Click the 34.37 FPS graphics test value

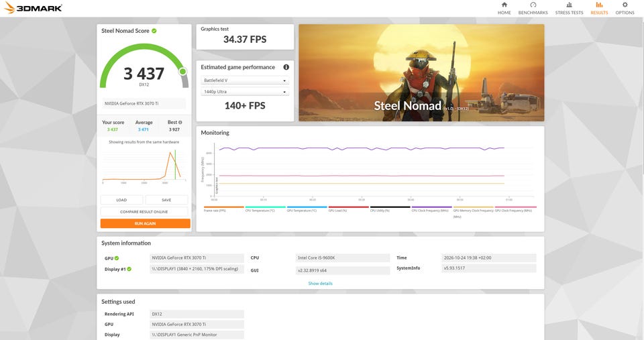pyautogui.click(x=245, y=40)
